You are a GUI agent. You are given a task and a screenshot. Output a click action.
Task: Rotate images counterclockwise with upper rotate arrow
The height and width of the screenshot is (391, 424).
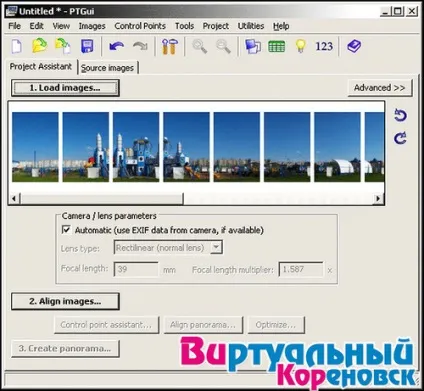click(x=400, y=115)
